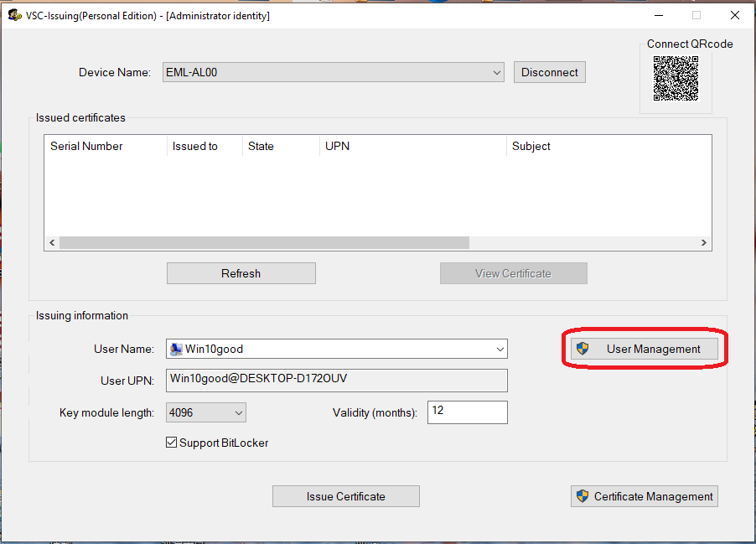The height and width of the screenshot is (544, 756).
Task: Click the certificates list horizontal scrollbar
Action: (264, 242)
